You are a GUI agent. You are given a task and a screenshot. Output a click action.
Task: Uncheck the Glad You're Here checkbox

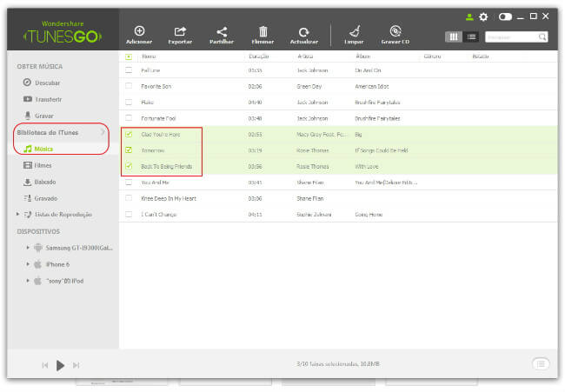click(129, 134)
